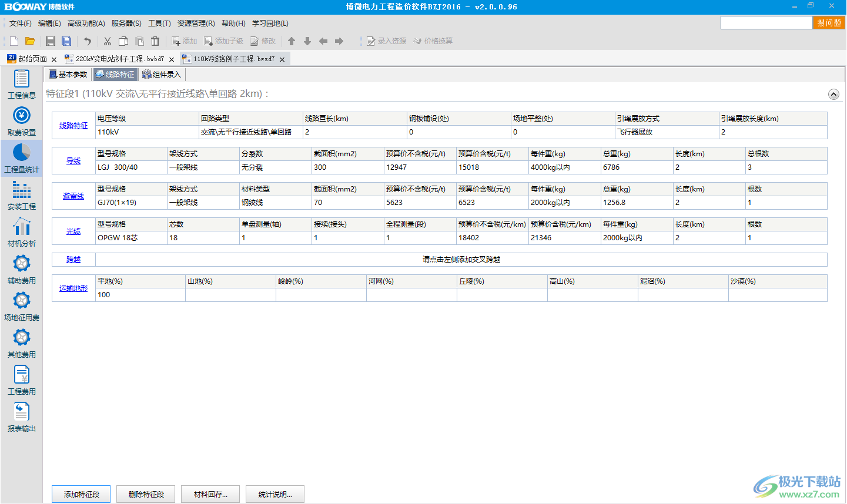Open the 帮助(H) menu
This screenshot has width=847, height=504.
(233, 23)
